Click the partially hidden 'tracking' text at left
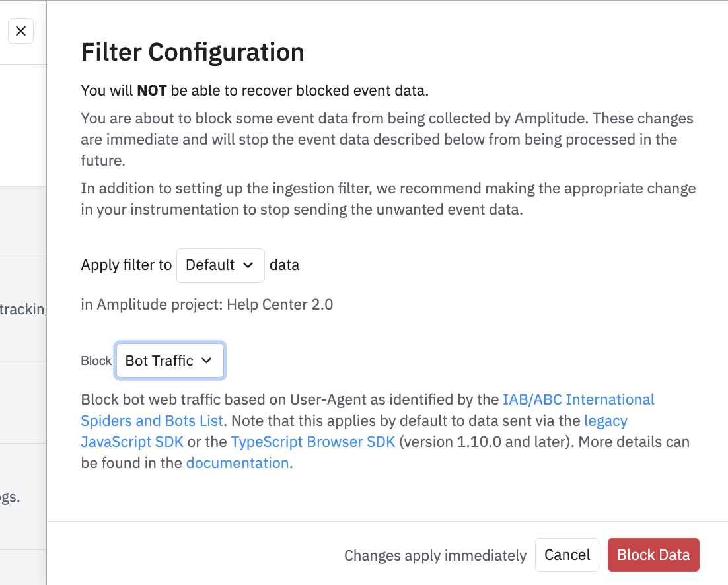 pos(24,309)
